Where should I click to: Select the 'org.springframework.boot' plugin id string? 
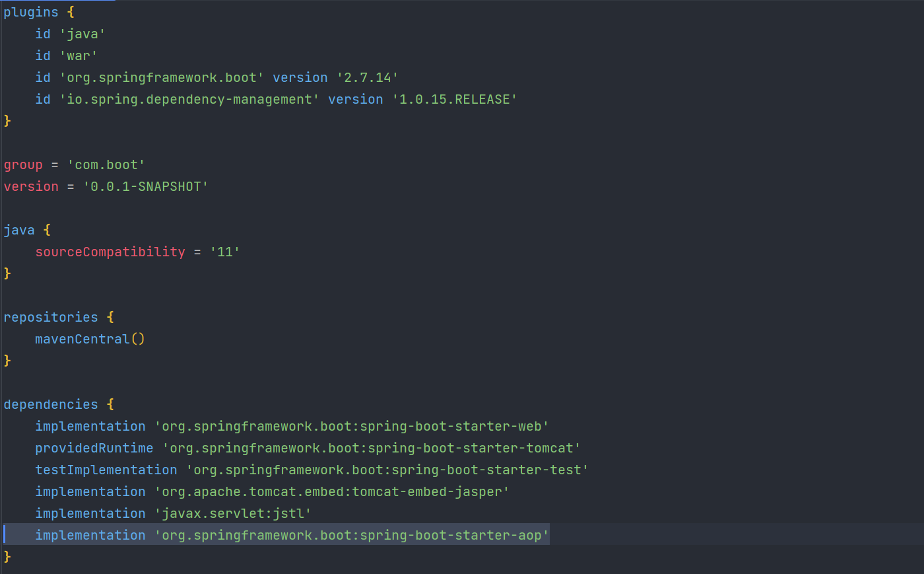[x=162, y=77]
